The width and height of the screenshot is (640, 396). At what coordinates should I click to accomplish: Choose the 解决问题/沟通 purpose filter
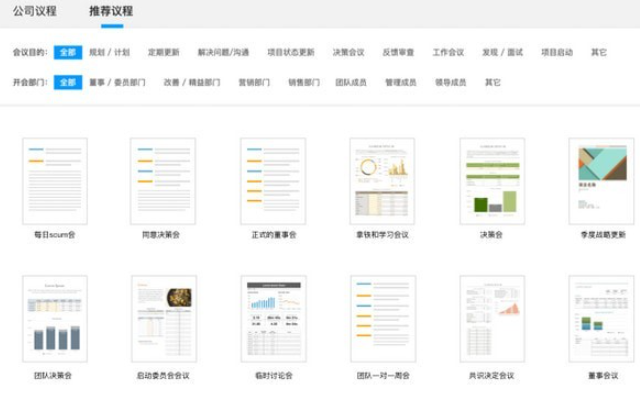[223, 52]
